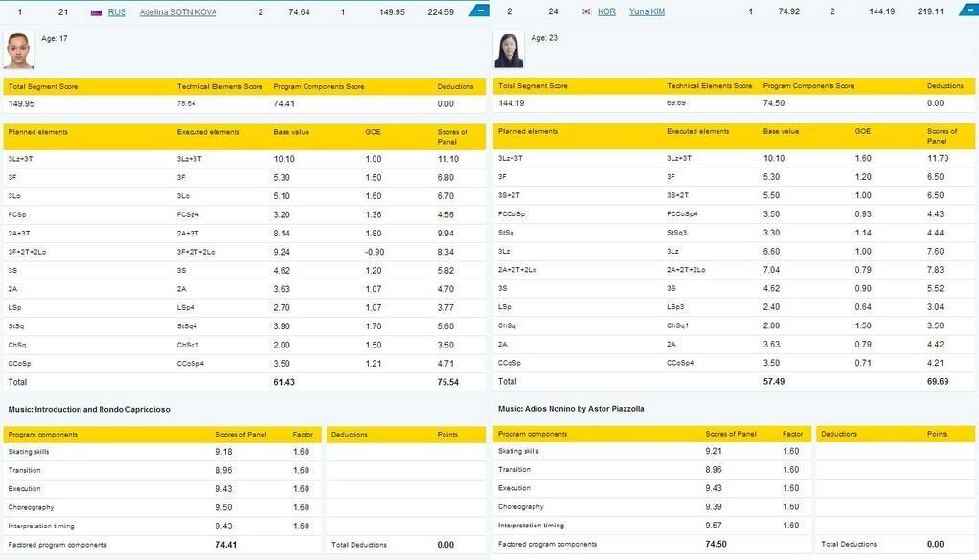Open the Yuna KIM skater link
This screenshot has width=979, height=560.
pyautogui.click(x=647, y=11)
